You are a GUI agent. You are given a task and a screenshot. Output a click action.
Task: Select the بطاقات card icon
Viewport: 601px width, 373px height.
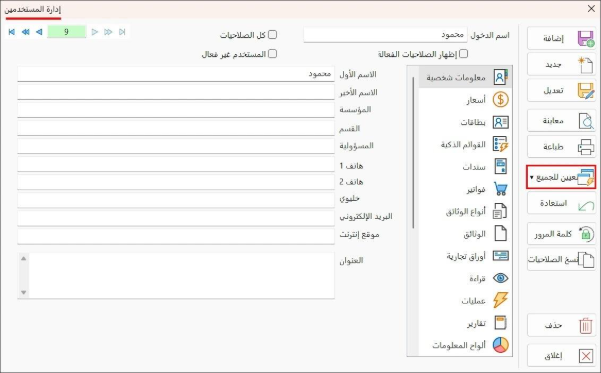(x=501, y=122)
